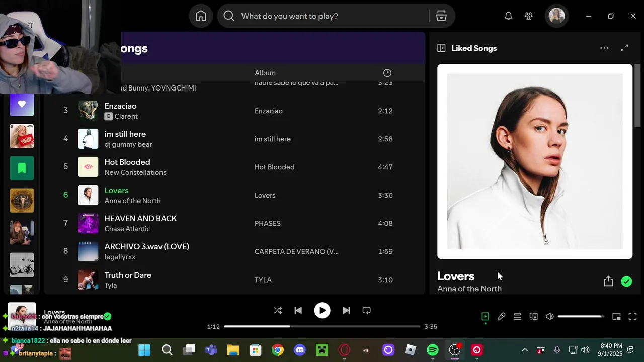This screenshot has width=644, height=362.
Task: Remove Lovers from Liked Songs via green check
Action: (626, 282)
